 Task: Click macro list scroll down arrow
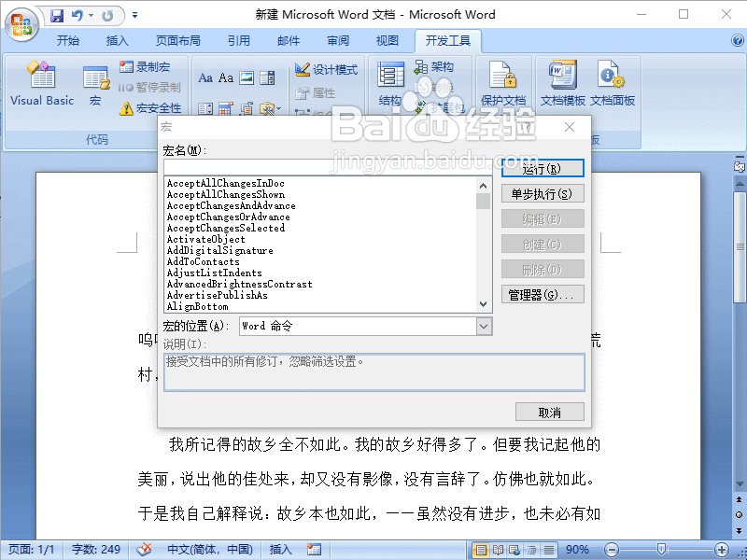(x=483, y=304)
